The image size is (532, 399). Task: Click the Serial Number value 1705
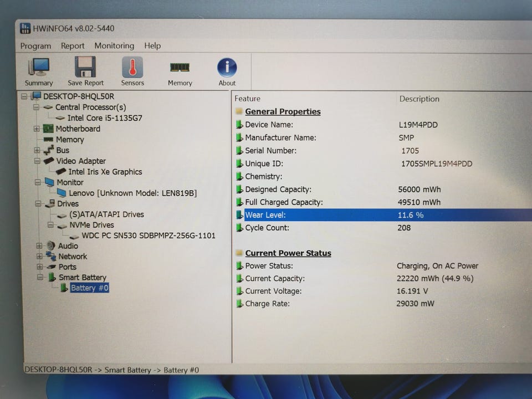tap(410, 151)
